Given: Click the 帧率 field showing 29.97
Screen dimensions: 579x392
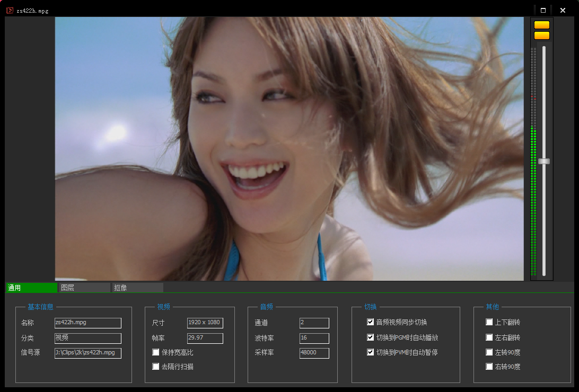Looking at the screenshot, I should [205, 338].
